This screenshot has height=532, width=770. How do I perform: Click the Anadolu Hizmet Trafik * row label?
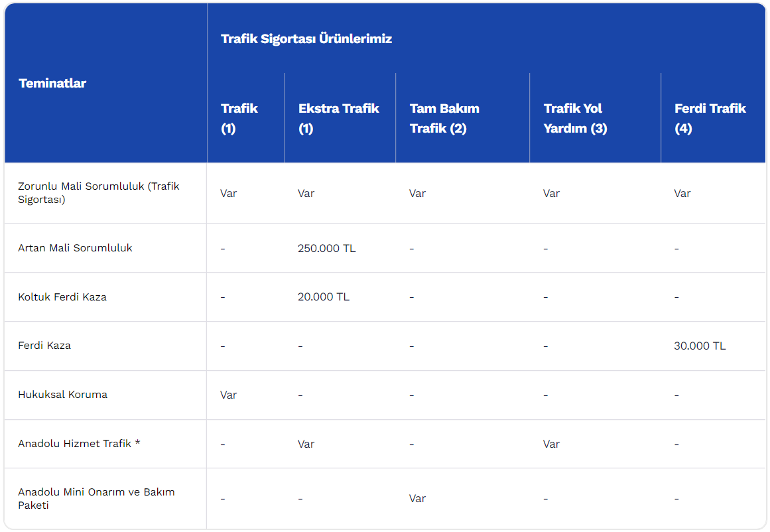[x=79, y=444]
